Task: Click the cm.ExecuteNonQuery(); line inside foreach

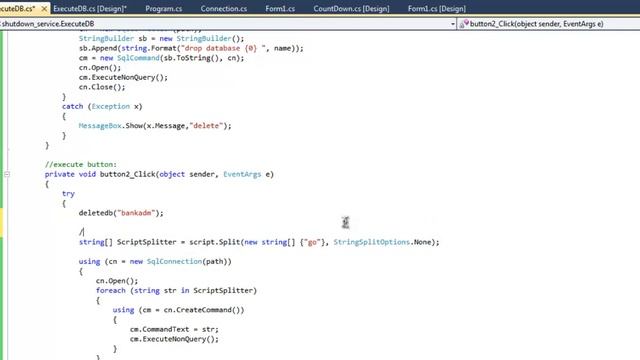Action: [x=174, y=339]
